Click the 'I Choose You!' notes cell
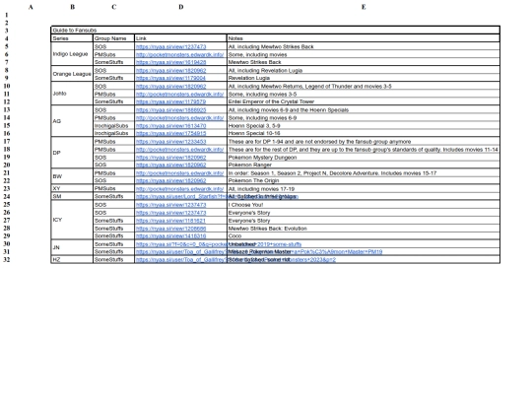The width and height of the screenshot is (532, 399). 364,205
